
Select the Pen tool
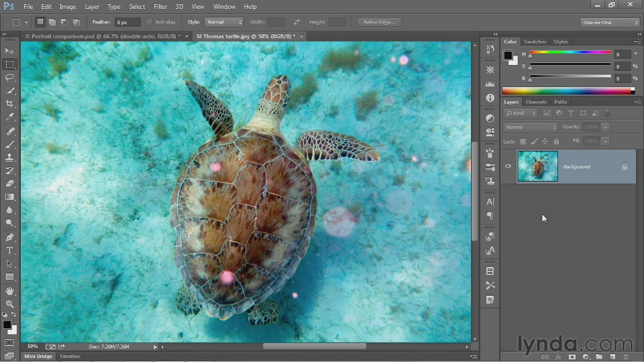[9, 237]
